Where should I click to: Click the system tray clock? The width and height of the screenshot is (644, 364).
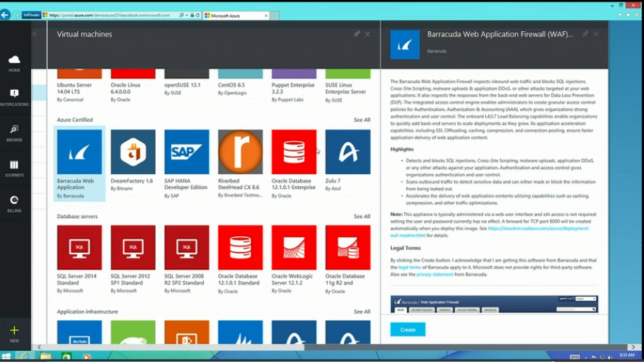coord(627,356)
